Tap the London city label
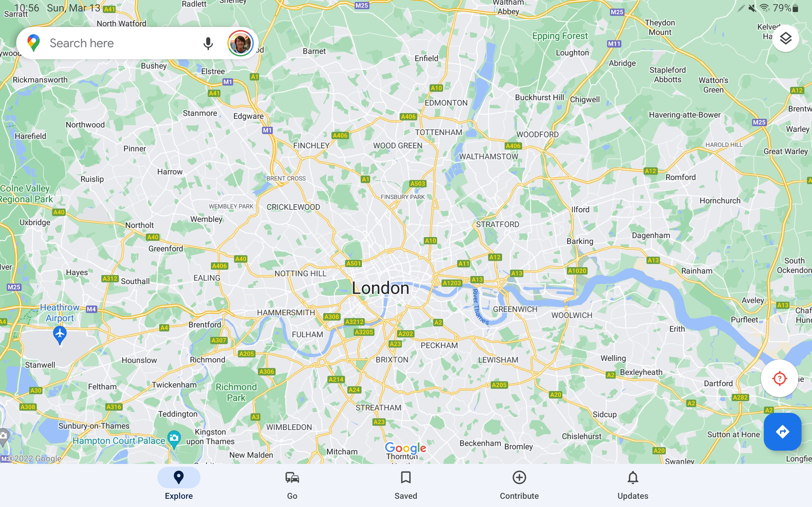Screen dimensions: 812x507 tap(381, 288)
